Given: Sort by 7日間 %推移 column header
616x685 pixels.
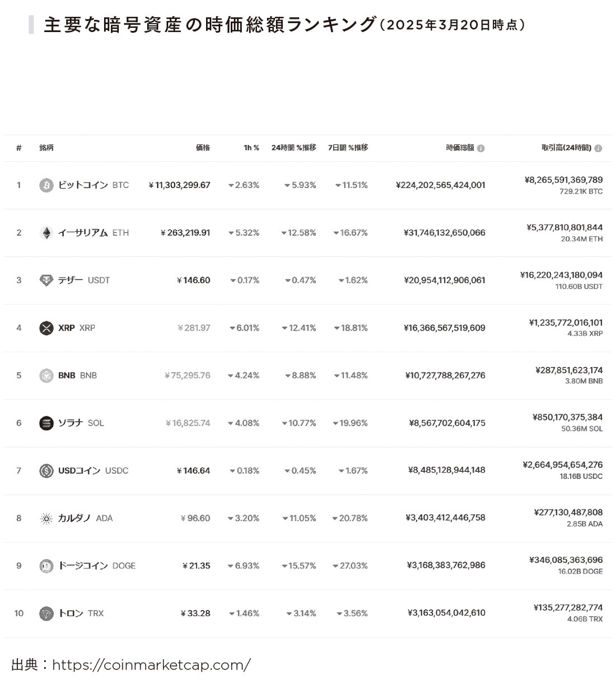Looking at the screenshot, I should pos(348,148).
